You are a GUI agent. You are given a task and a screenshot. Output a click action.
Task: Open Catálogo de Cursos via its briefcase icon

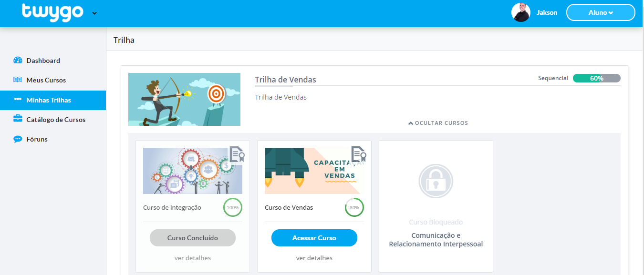(17, 119)
